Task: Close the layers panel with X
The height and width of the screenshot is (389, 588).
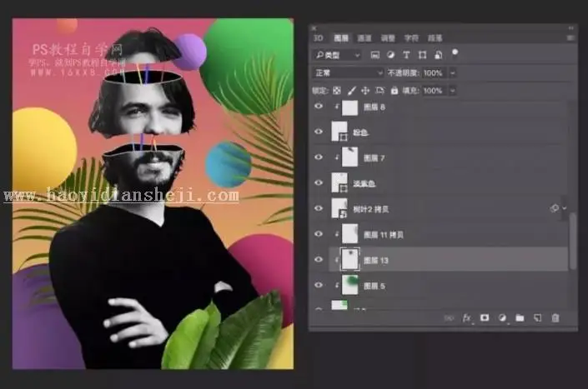Action: pyautogui.click(x=314, y=28)
